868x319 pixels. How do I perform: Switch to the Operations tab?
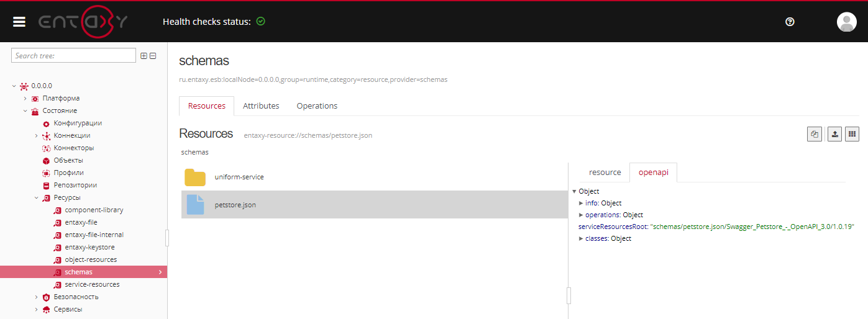[317, 106]
